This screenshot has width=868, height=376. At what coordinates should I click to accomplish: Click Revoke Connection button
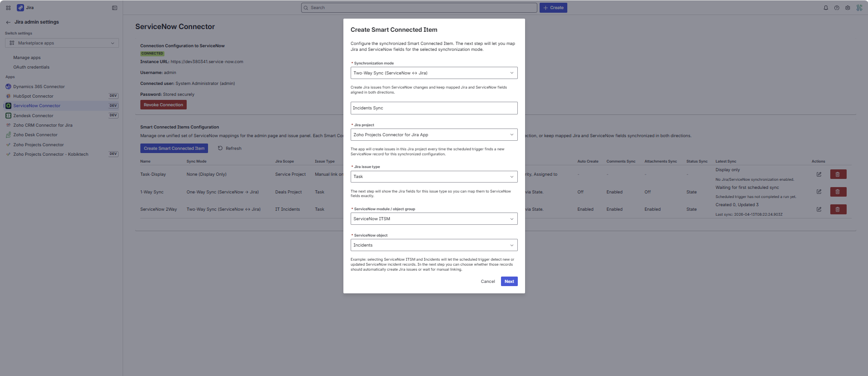(164, 105)
